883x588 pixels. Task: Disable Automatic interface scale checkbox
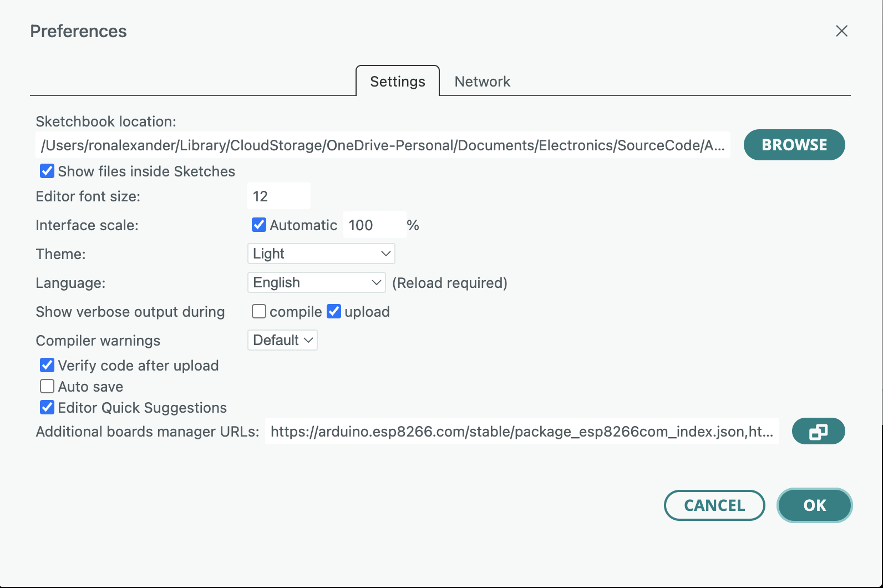259,225
